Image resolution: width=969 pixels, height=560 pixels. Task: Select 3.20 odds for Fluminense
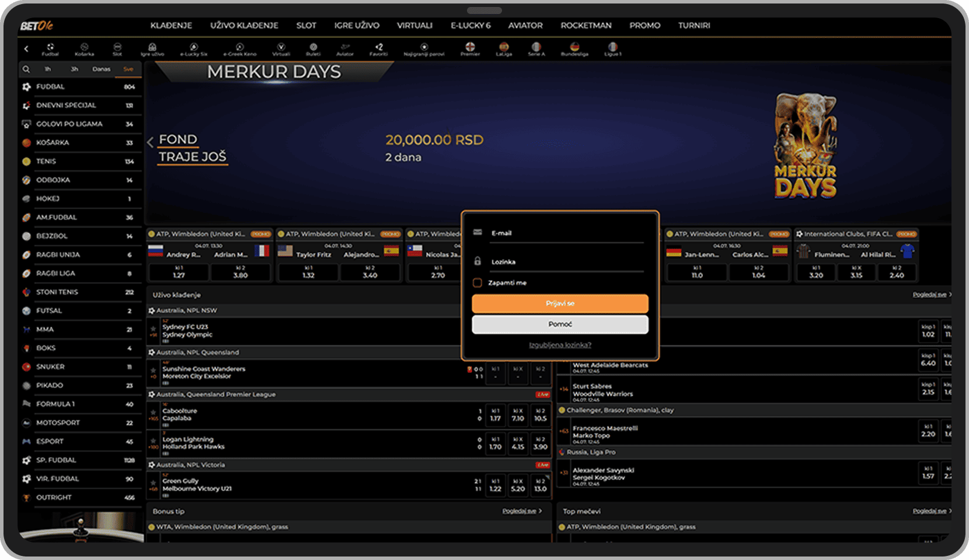816,272
